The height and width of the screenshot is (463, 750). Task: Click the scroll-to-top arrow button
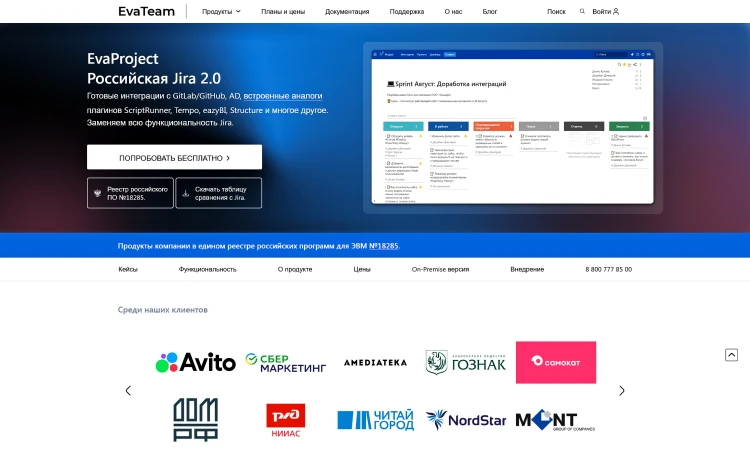coord(731,355)
